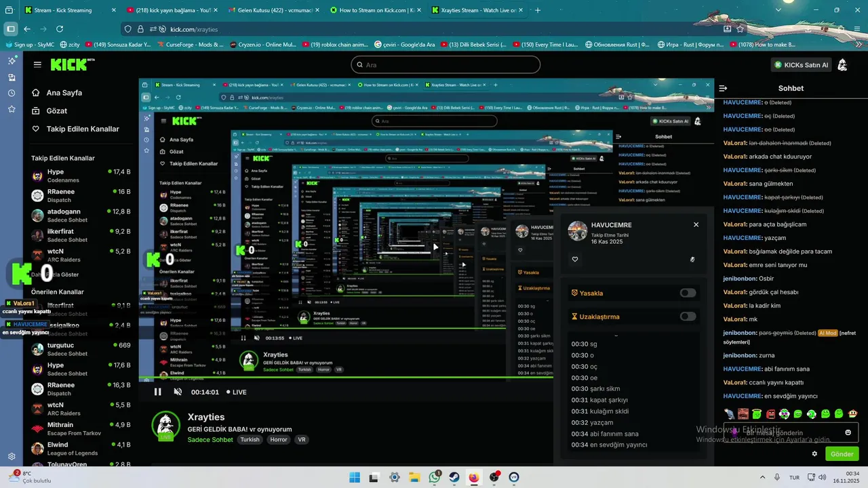Pause the live stream
Viewport: 868px width, 488px height.
158,392
